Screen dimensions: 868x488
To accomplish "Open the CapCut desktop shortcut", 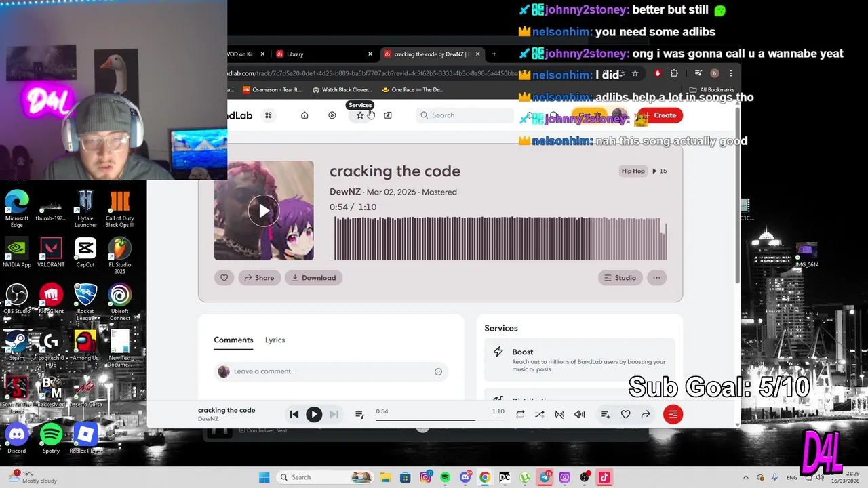I will 85,252.
